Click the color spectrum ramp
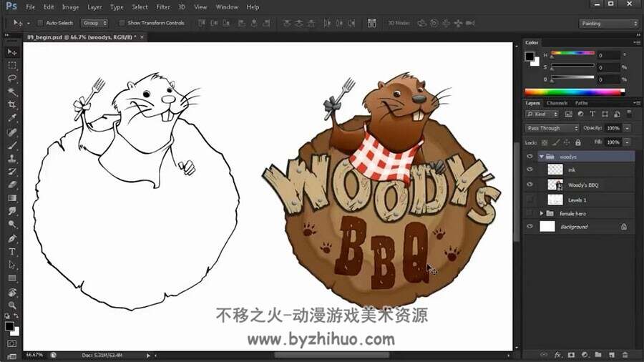644x362 pixels. (x=575, y=92)
